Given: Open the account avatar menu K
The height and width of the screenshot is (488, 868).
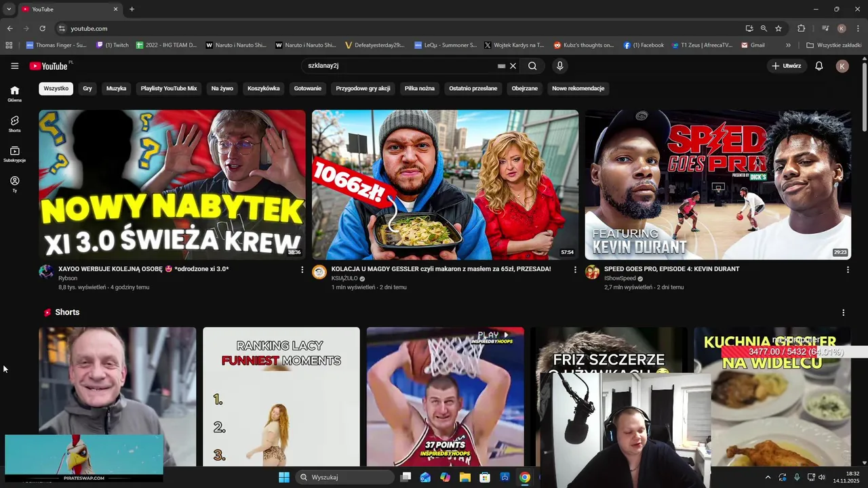Looking at the screenshot, I should pyautogui.click(x=842, y=66).
